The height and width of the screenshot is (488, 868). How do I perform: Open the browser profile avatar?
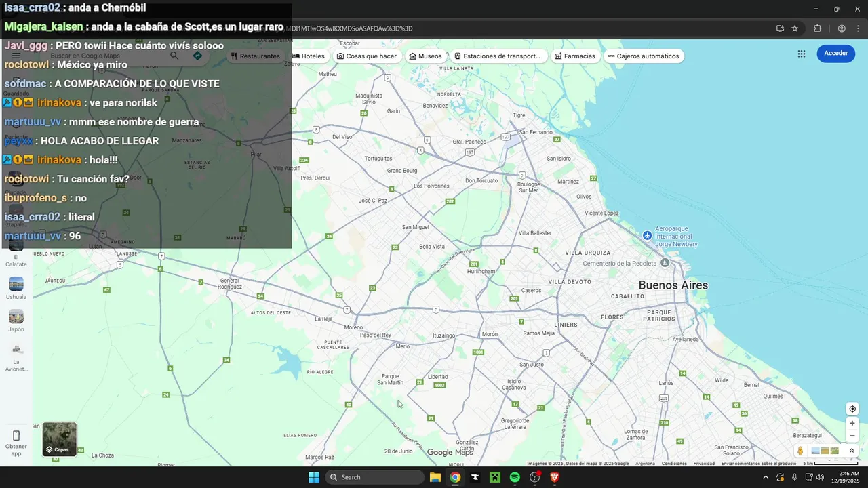[x=842, y=28]
